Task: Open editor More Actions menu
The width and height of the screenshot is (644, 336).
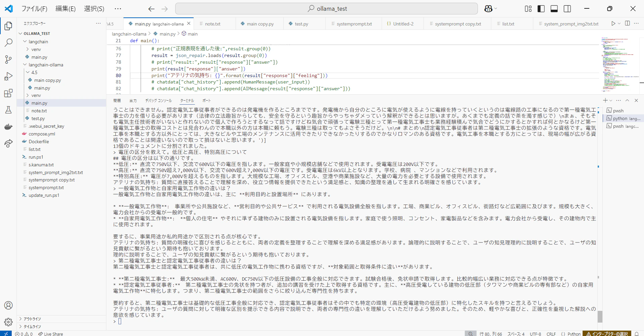Action: (636, 23)
